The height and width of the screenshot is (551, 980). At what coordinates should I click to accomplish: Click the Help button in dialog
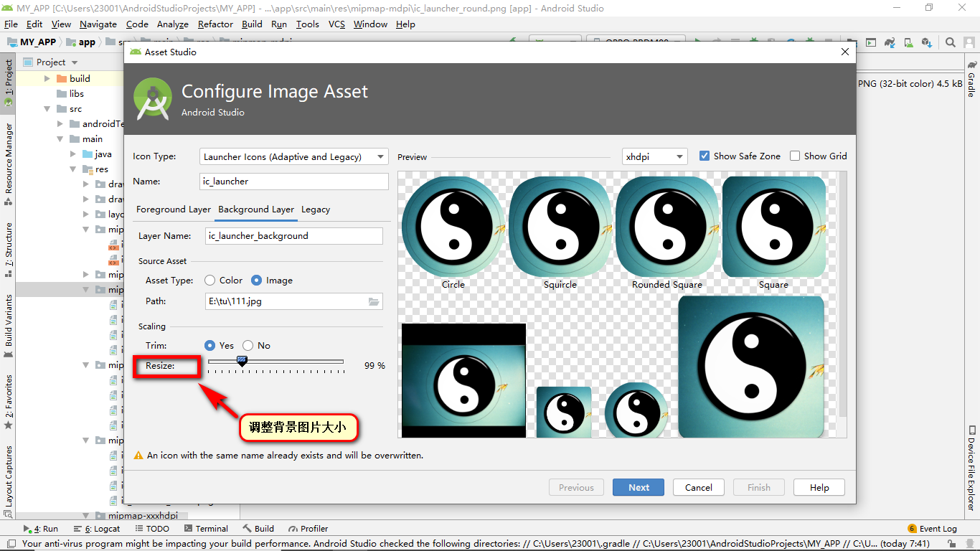point(819,487)
